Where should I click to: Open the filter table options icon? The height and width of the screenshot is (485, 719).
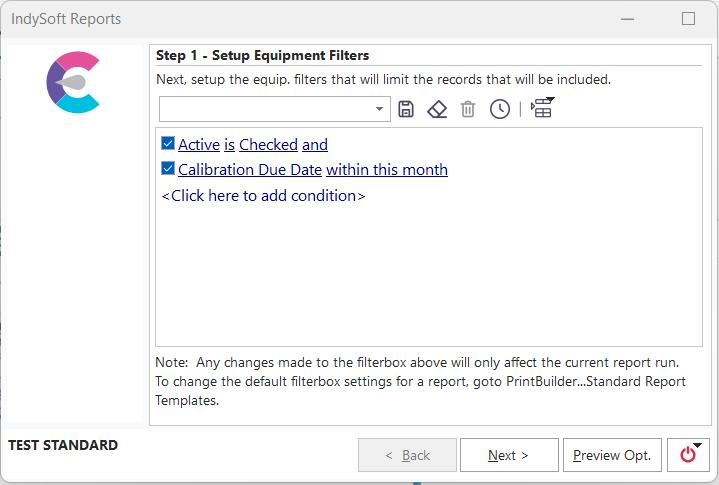[542, 108]
